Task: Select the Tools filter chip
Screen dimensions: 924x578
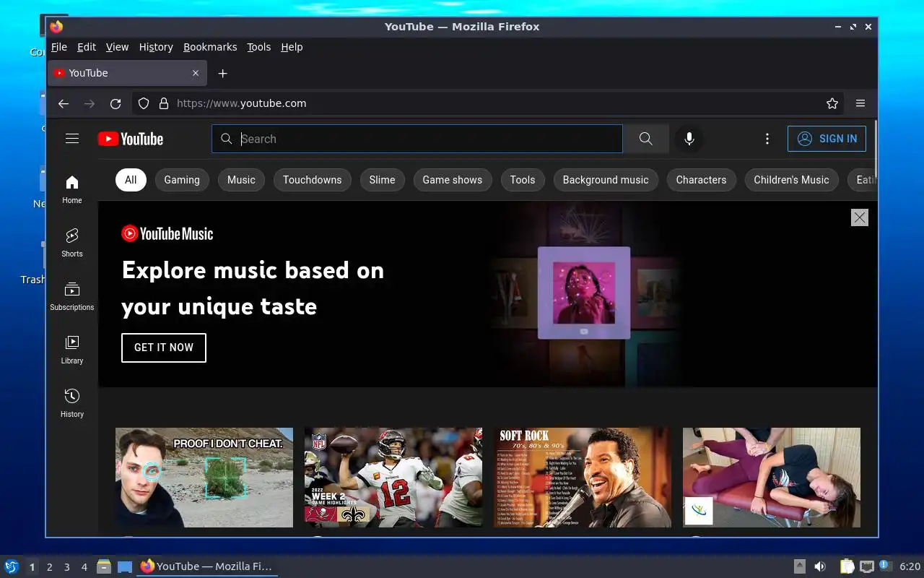Action: (x=523, y=180)
